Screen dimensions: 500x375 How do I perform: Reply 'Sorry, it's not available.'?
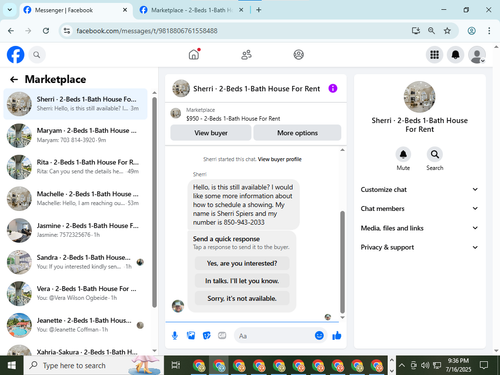pos(242,298)
